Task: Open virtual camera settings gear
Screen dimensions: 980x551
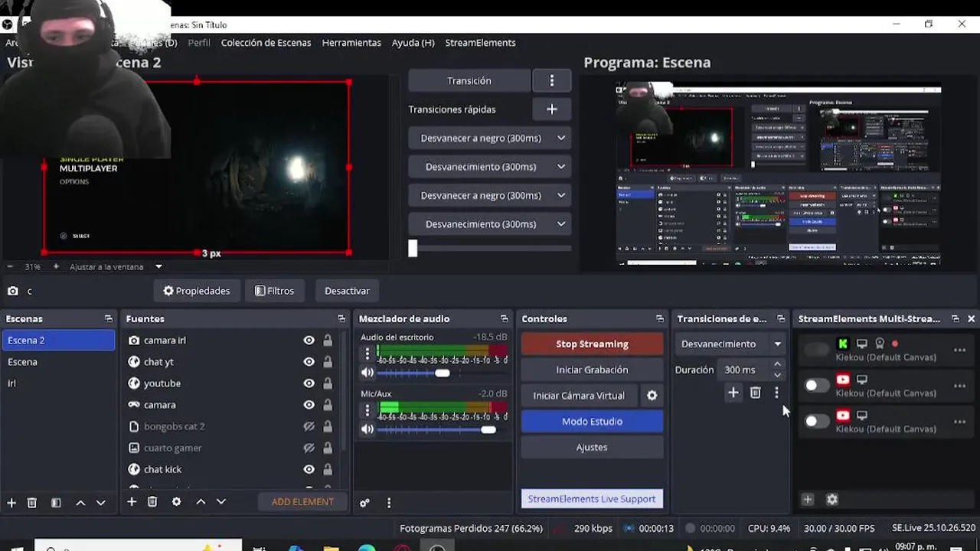Action: (x=652, y=396)
